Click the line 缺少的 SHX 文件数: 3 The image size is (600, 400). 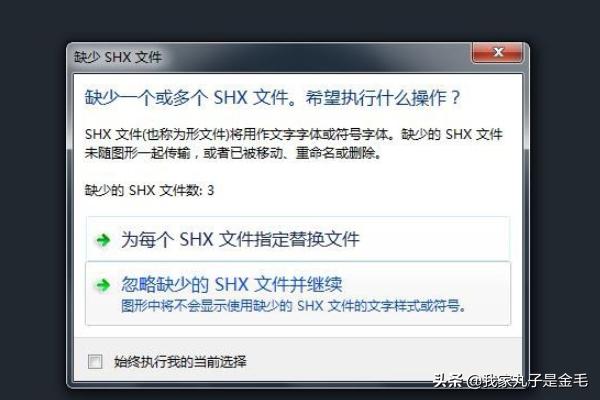tap(149, 190)
